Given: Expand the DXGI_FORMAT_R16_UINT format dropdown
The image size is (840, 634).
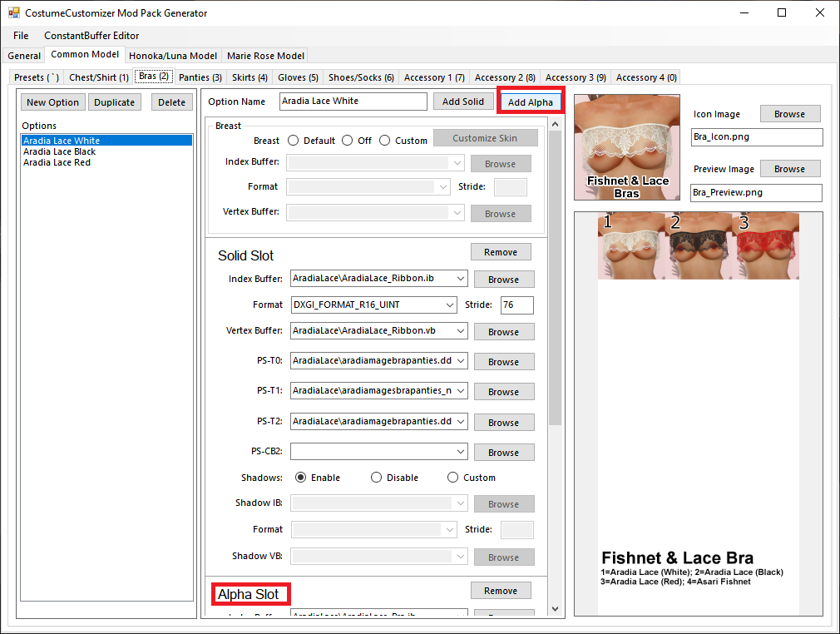Looking at the screenshot, I should point(450,305).
